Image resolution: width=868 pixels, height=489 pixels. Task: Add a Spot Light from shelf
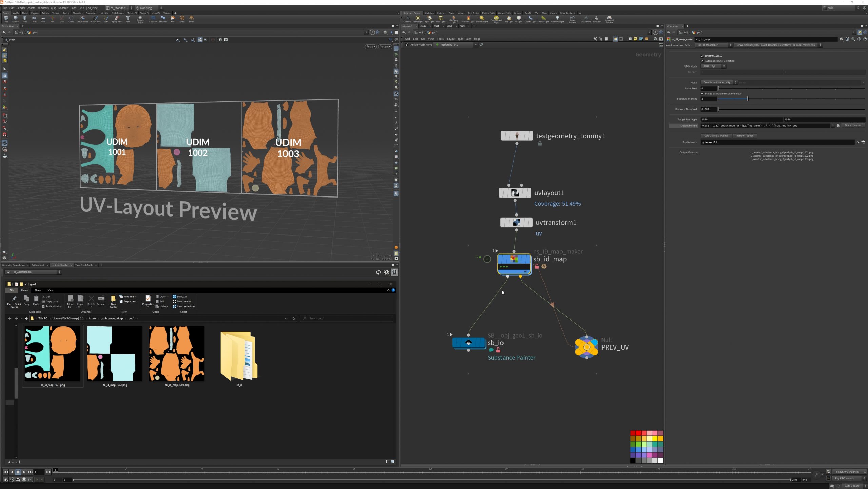[429, 19]
